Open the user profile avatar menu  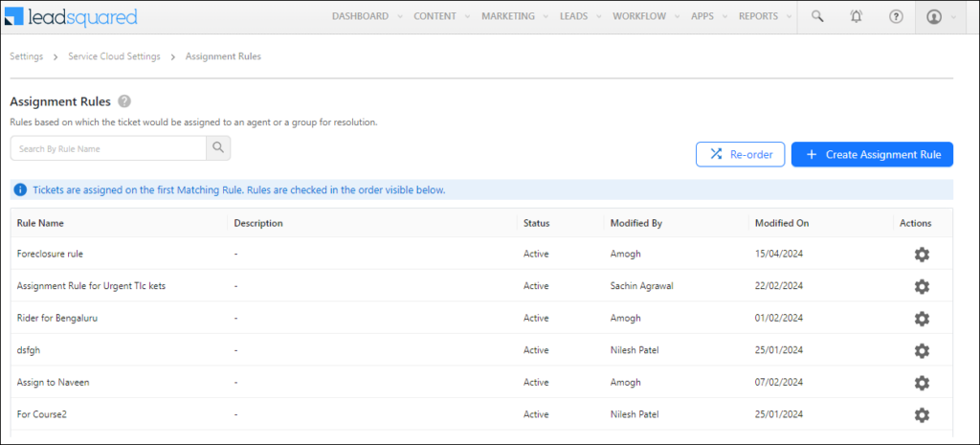[x=934, y=16]
